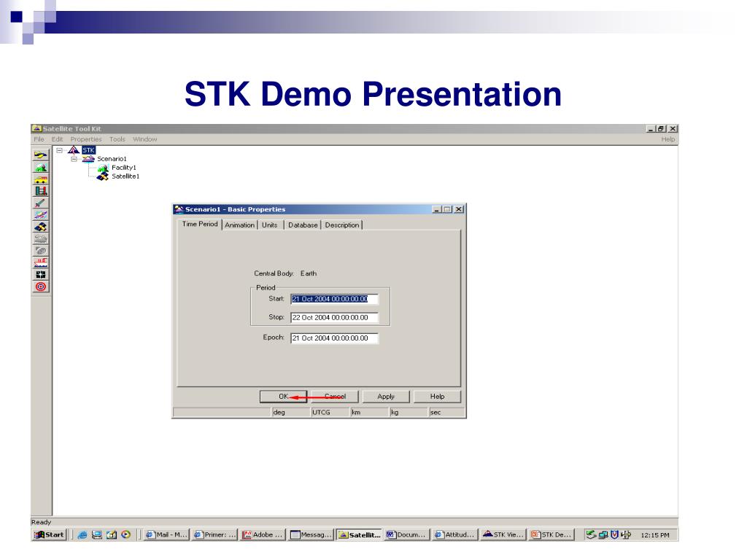Click the Windows Media Player quick launch icon
Screen dimensions: 747x560
125,534
